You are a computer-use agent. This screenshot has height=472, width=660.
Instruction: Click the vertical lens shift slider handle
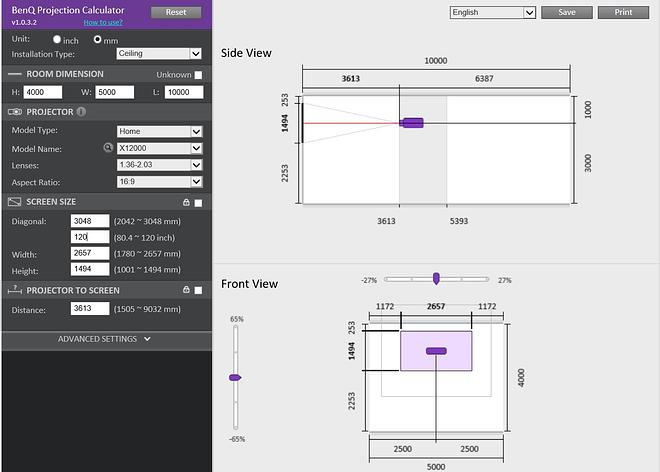coord(235,377)
